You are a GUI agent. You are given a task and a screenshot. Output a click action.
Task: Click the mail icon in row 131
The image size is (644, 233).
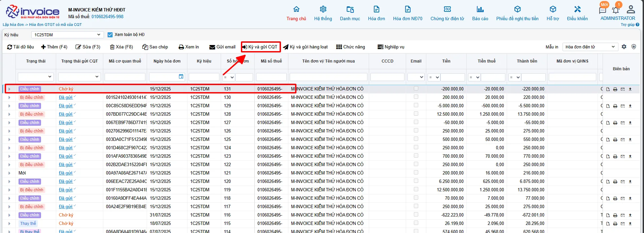[x=623, y=89]
